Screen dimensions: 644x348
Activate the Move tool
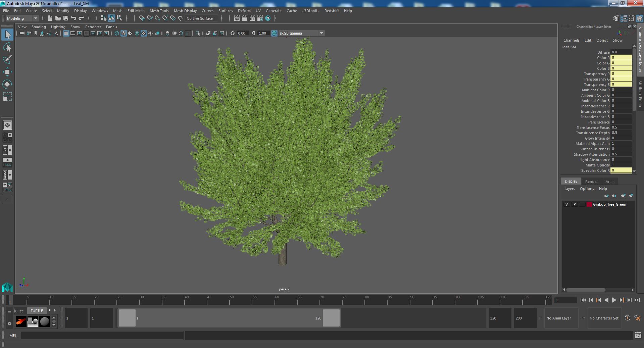pos(7,72)
